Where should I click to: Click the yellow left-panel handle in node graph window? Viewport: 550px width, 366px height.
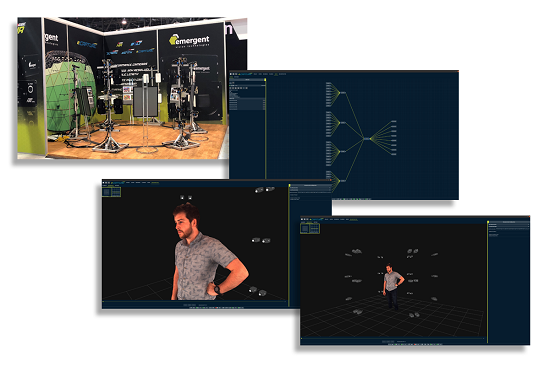click(x=265, y=80)
